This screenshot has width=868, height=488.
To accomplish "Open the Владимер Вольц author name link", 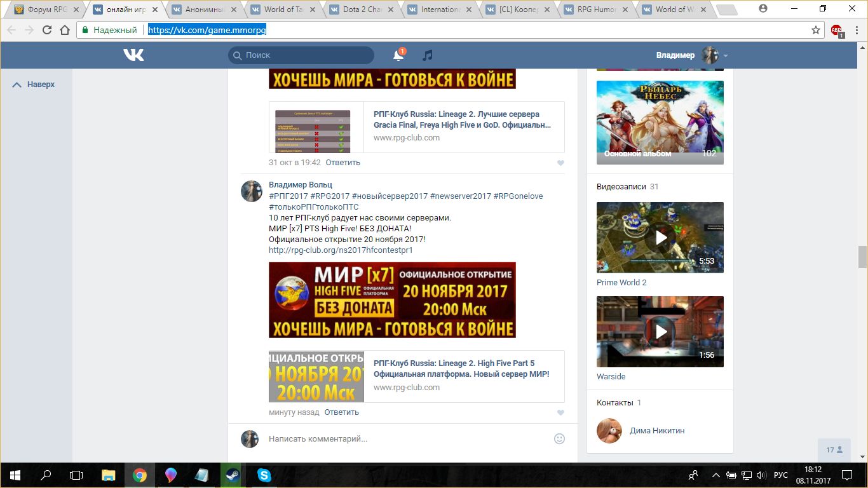I will pyautogui.click(x=301, y=185).
